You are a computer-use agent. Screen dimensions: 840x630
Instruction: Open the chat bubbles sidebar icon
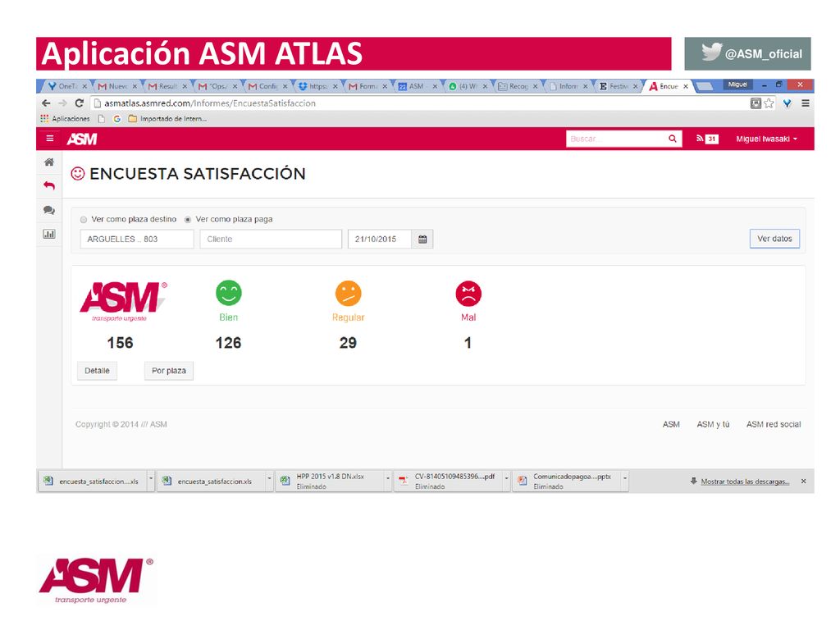coord(48,210)
